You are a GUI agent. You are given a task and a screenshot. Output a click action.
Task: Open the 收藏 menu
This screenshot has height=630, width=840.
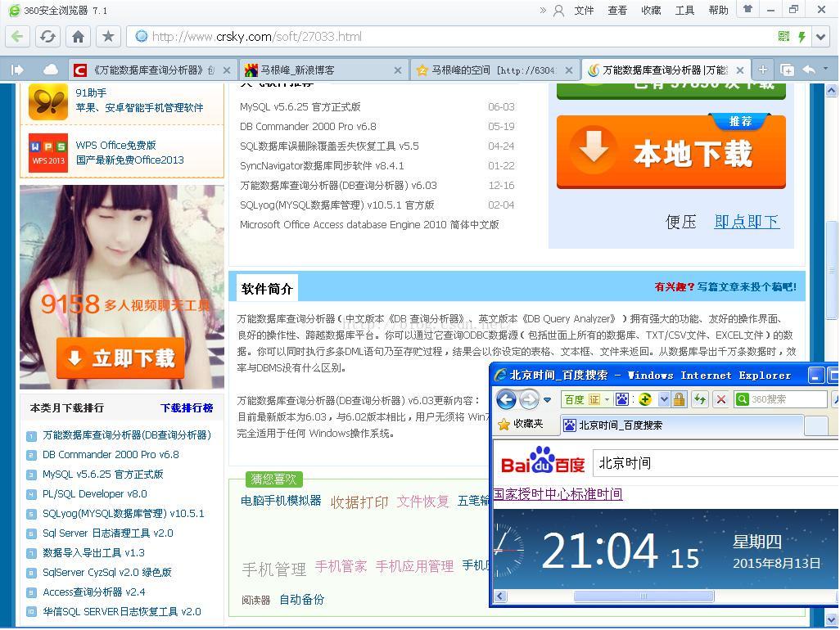(651, 10)
